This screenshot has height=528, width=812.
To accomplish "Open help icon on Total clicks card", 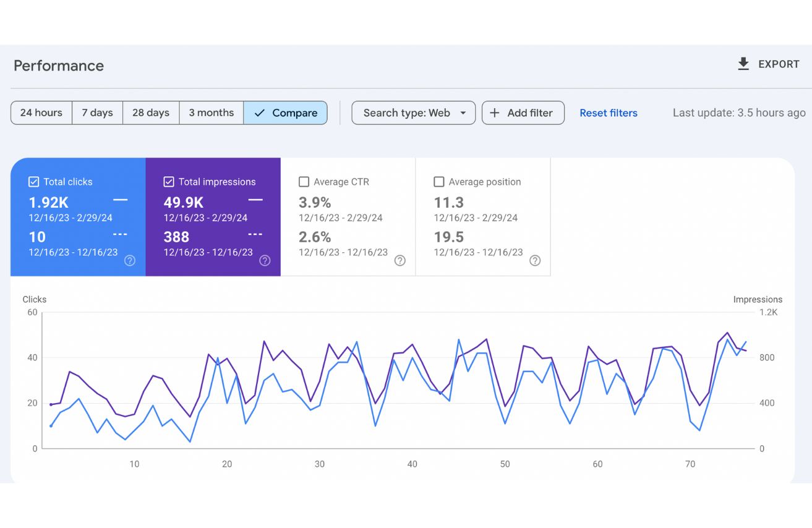I will pyautogui.click(x=130, y=260).
